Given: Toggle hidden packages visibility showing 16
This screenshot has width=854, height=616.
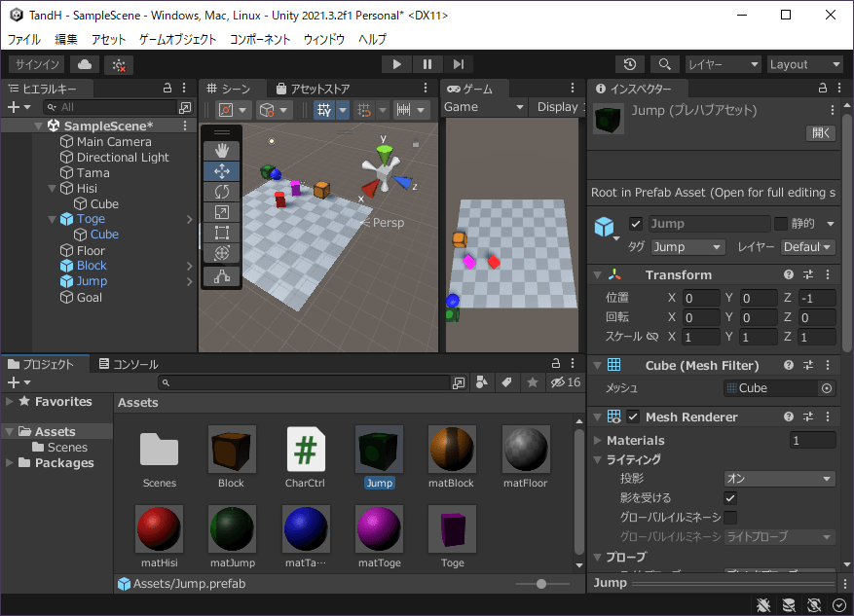Looking at the screenshot, I should click(x=566, y=382).
